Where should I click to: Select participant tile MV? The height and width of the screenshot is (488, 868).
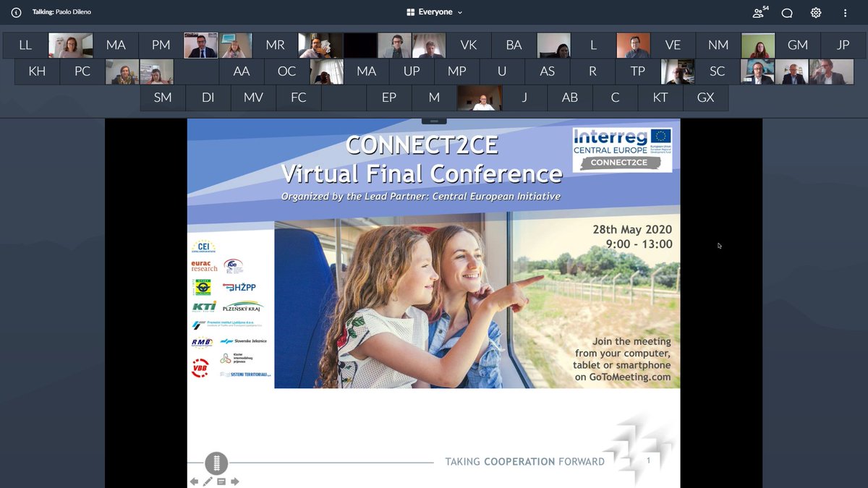tap(253, 98)
